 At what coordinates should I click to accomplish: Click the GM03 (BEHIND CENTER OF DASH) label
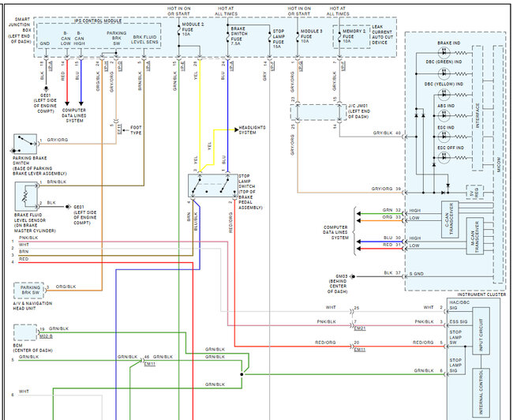[x=338, y=283]
